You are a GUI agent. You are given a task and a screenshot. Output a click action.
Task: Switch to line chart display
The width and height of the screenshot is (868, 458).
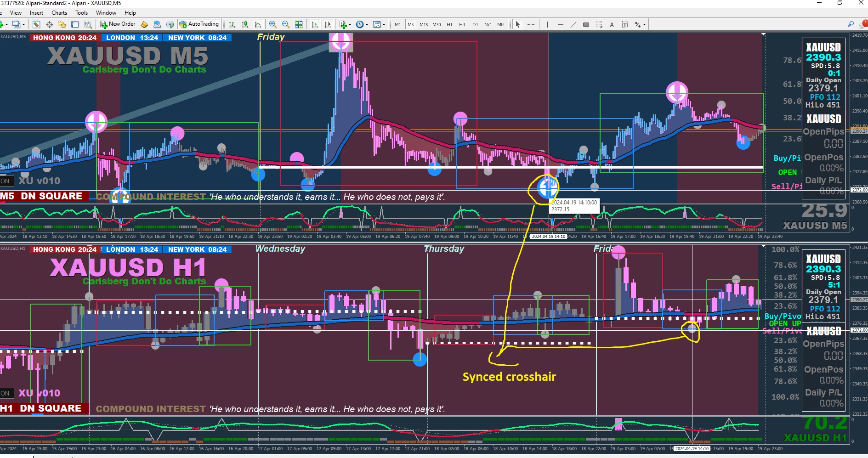tap(258, 24)
